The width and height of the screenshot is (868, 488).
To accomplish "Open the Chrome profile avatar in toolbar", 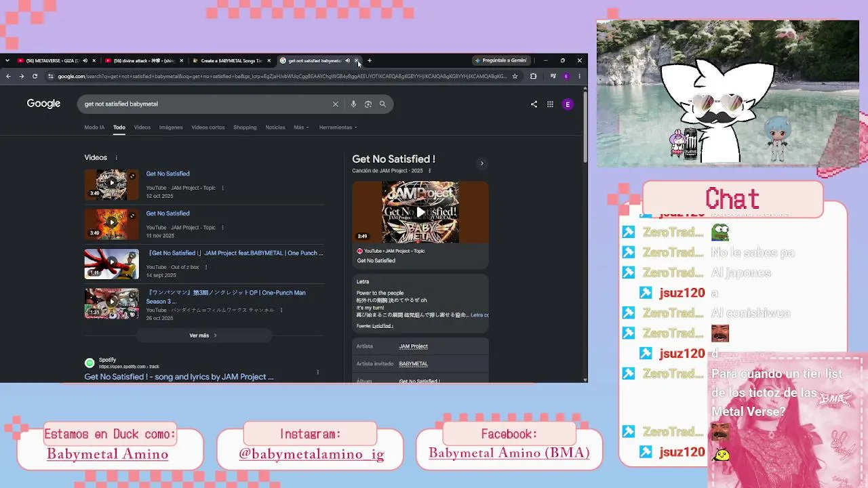I will click(567, 77).
